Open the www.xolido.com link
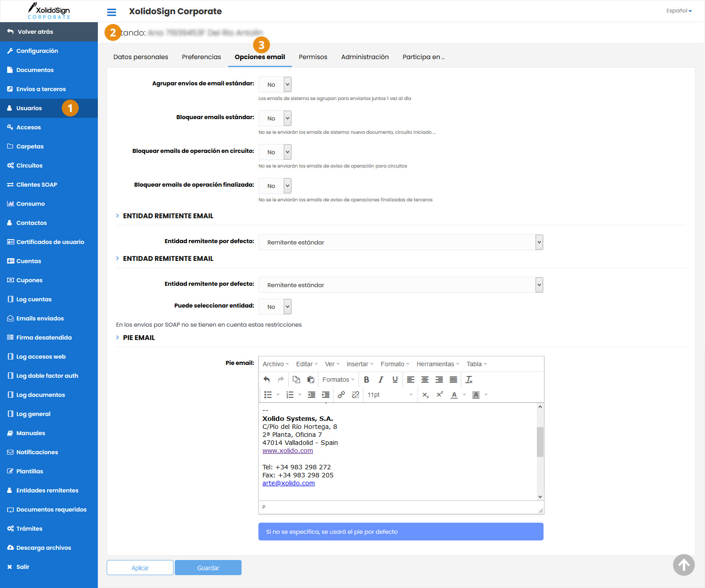This screenshot has height=588, width=705. (x=288, y=451)
